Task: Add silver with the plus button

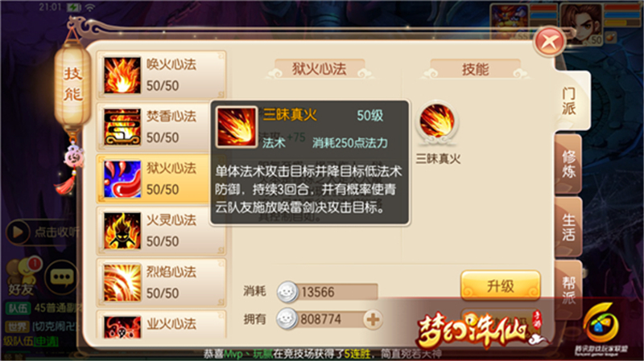Action: click(x=373, y=319)
